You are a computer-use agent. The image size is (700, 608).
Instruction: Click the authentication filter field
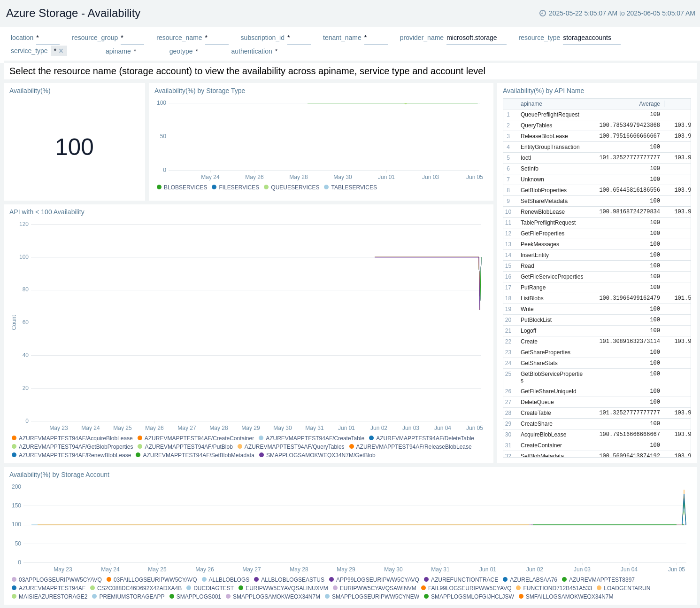(287, 51)
